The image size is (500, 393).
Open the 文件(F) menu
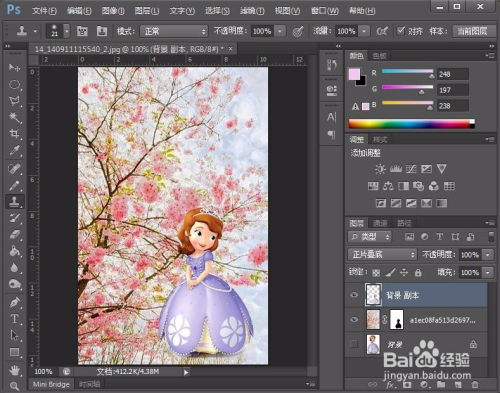click(44, 11)
